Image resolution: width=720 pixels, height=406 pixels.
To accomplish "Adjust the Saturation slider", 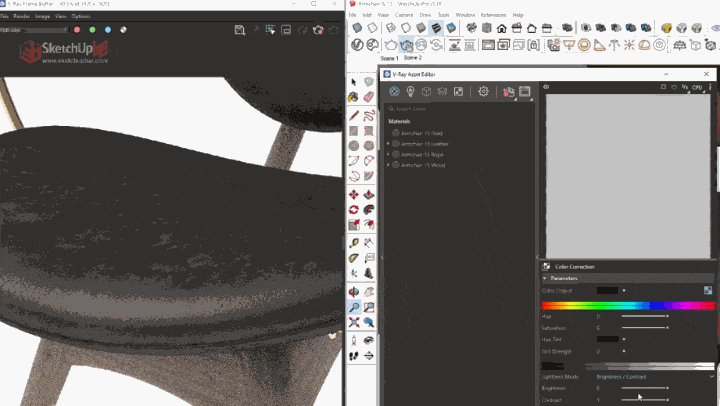I will pyautogui.click(x=645, y=327).
